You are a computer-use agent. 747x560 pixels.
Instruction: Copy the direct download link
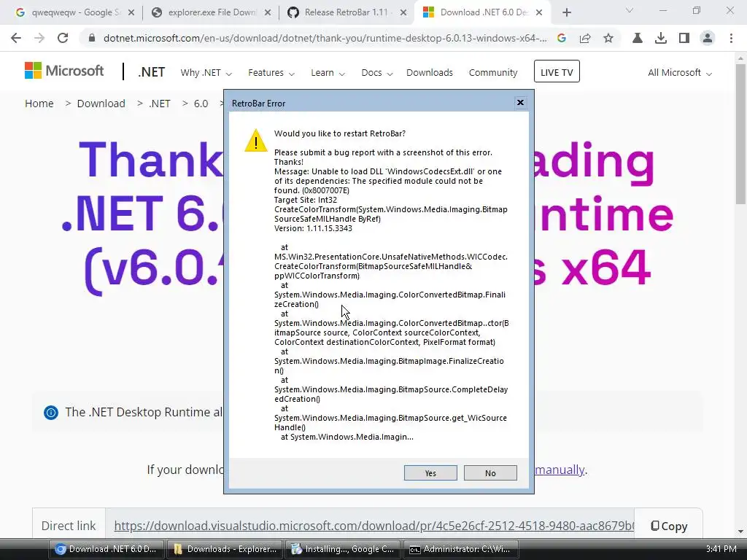669,526
